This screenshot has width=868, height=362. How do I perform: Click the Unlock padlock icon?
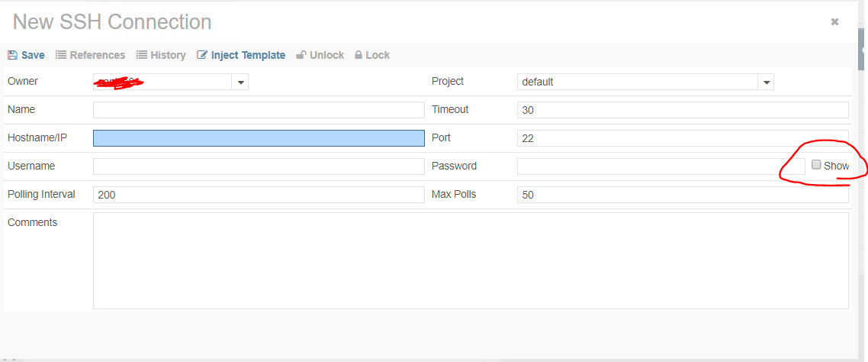[x=301, y=55]
